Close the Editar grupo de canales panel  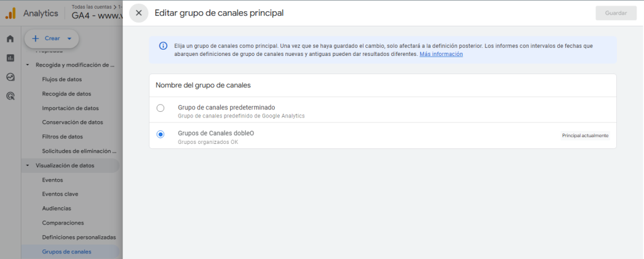pyautogui.click(x=138, y=13)
